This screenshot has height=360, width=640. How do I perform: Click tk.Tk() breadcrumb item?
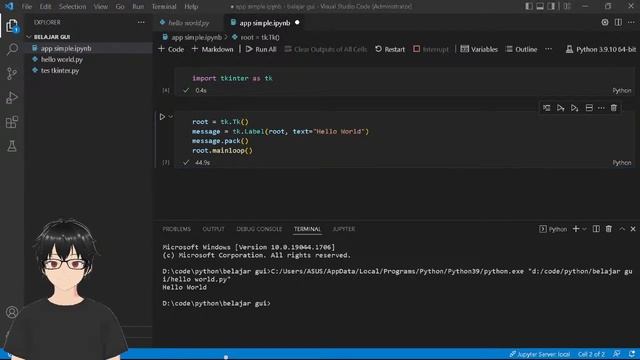pyautogui.click(x=256, y=37)
